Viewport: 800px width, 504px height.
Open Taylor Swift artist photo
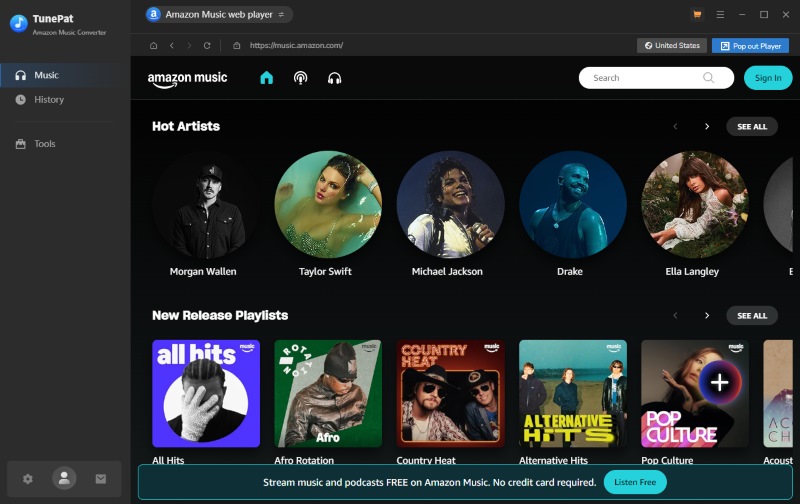328,204
